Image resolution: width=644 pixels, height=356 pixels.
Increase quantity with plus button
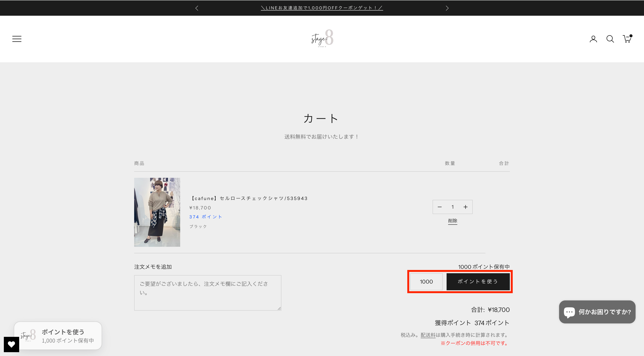point(466,207)
